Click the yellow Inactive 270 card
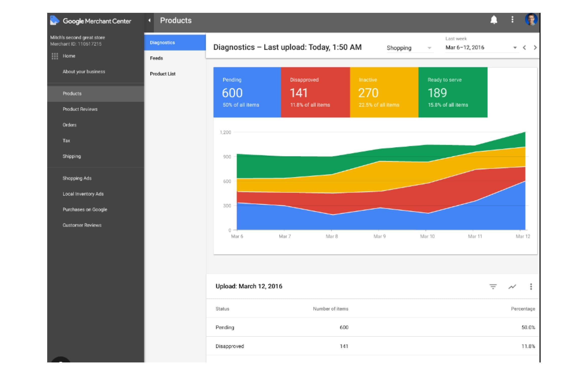The height and width of the screenshot is (375, 588). (x=384, y=92)
